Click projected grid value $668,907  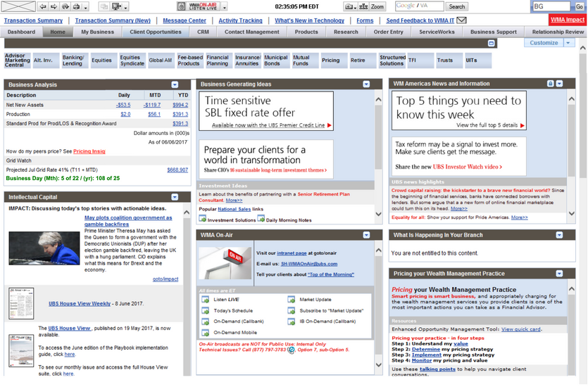click(177, 170)
